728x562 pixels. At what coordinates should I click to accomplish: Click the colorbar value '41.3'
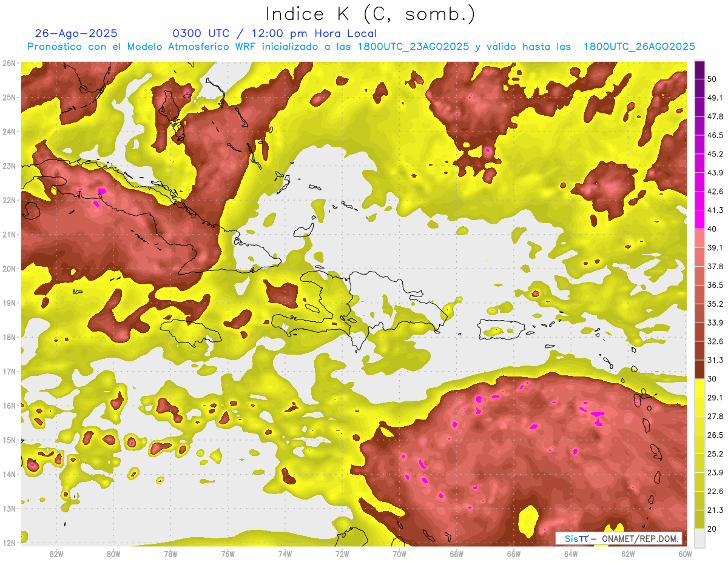(x=715, y=210)
